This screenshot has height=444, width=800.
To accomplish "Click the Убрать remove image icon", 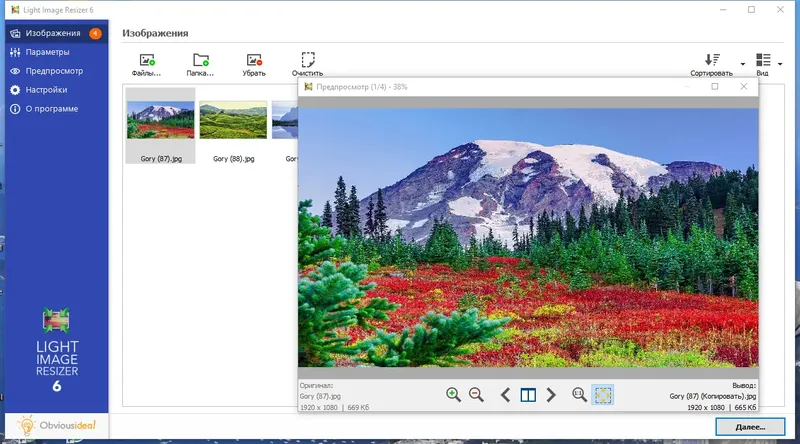I will point(254,60).
